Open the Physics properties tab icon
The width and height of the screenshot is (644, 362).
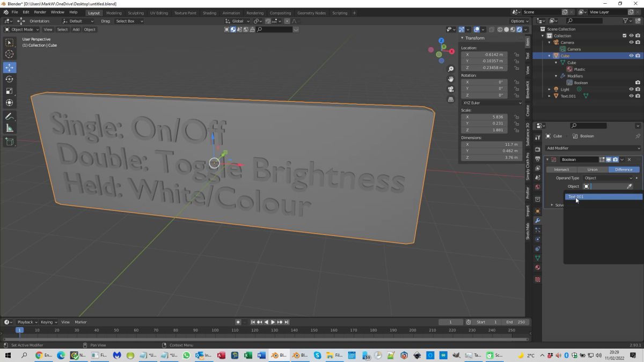[537, 239]
